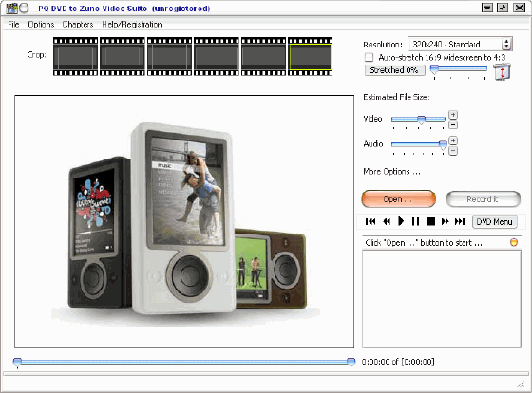Open More Options ...
This screenshot has height=393, width=532.
tap(391, 172)
